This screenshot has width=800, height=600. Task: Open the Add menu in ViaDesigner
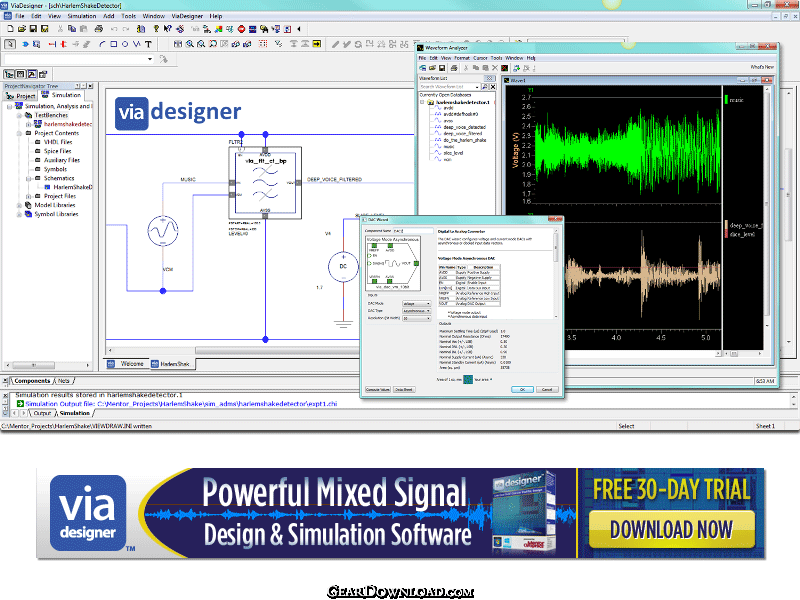(x=109, y=16)
